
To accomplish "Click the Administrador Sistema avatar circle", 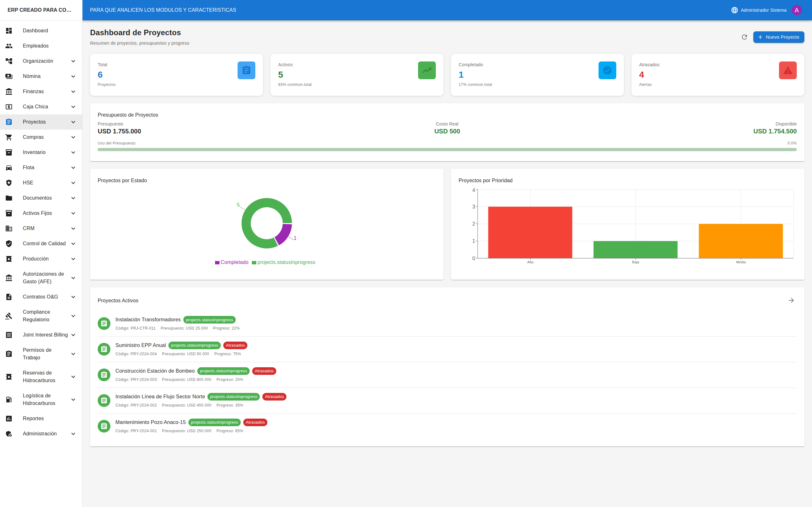I will click(797, 10).
